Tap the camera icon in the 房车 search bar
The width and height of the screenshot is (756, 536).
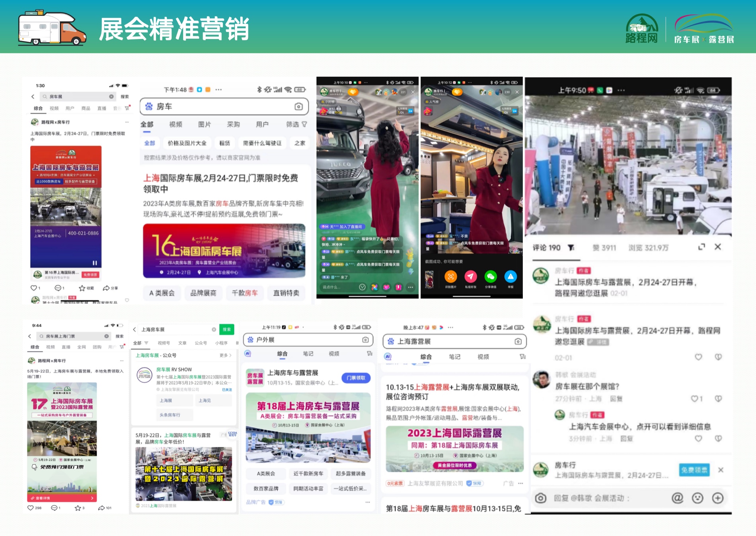click(x=298, y=106)
